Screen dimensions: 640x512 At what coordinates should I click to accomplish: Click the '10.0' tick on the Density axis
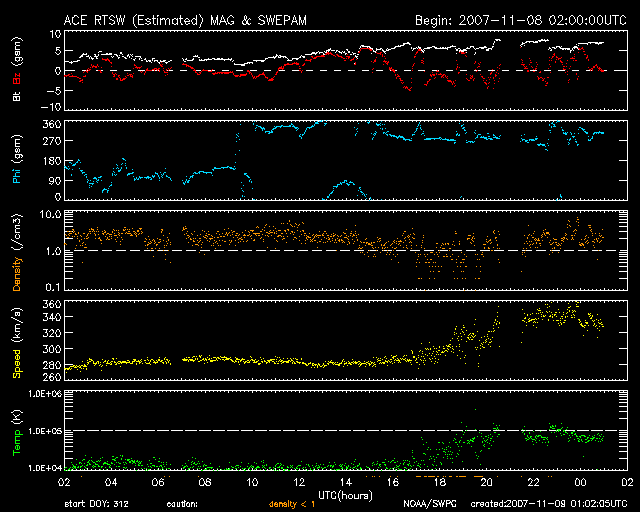tap(50, 214)
